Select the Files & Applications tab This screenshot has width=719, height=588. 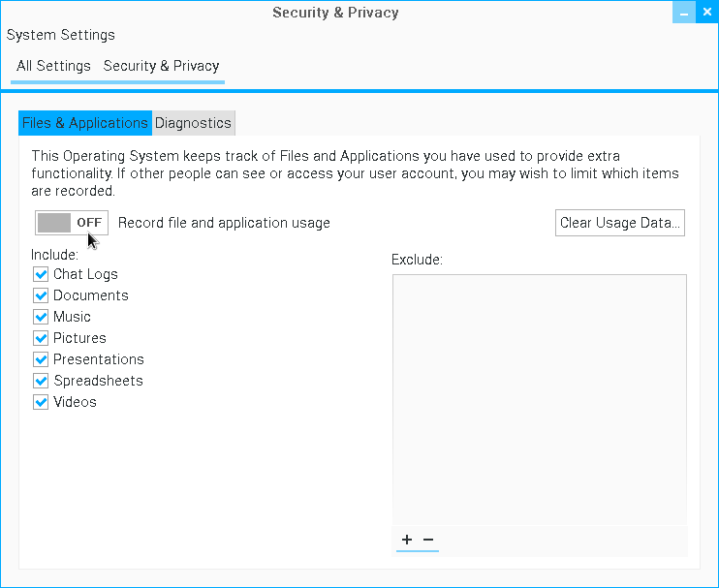pyautogui.click(x=85, y=123)
